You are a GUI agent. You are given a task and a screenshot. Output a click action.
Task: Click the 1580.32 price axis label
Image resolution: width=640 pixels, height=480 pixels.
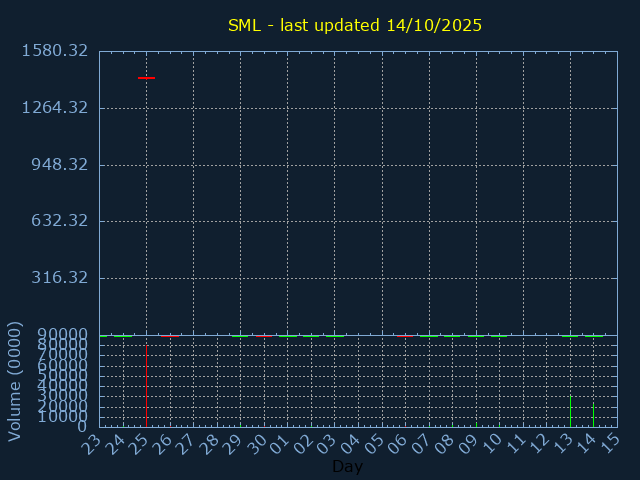(56, 51)
